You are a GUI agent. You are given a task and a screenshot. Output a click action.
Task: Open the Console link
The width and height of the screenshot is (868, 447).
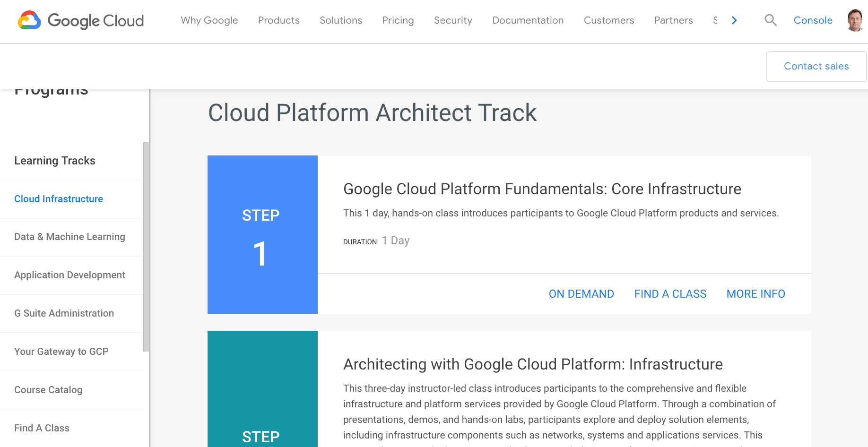tap(813, 20)
